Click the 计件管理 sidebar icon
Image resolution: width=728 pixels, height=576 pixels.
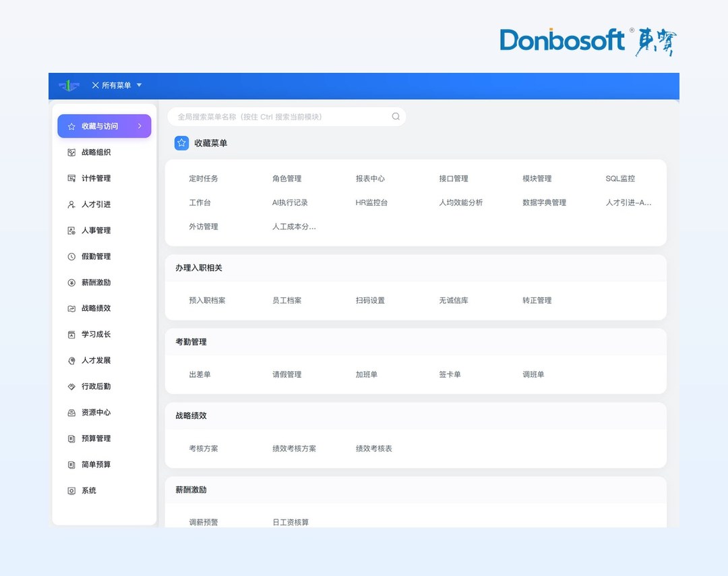[71, 178]
